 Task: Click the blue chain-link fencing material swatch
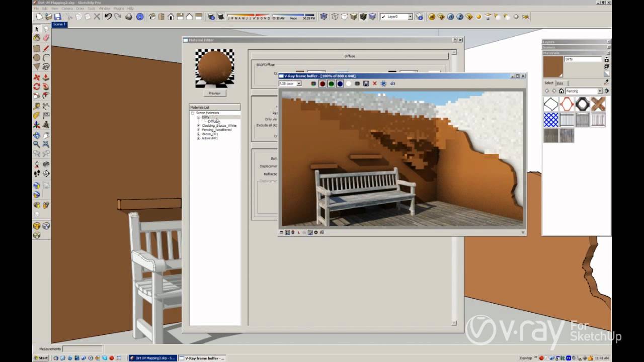click(551, 120)
